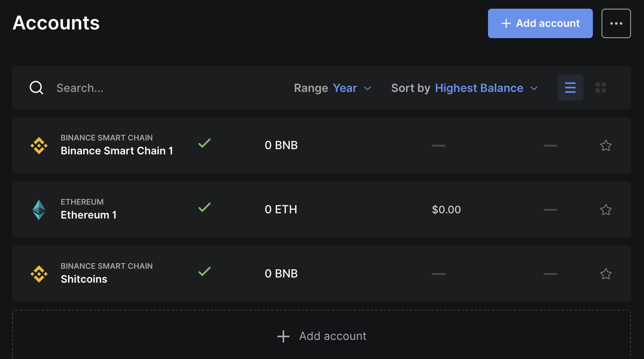Click green checkmark on Shitcoins row

[205, 272]
